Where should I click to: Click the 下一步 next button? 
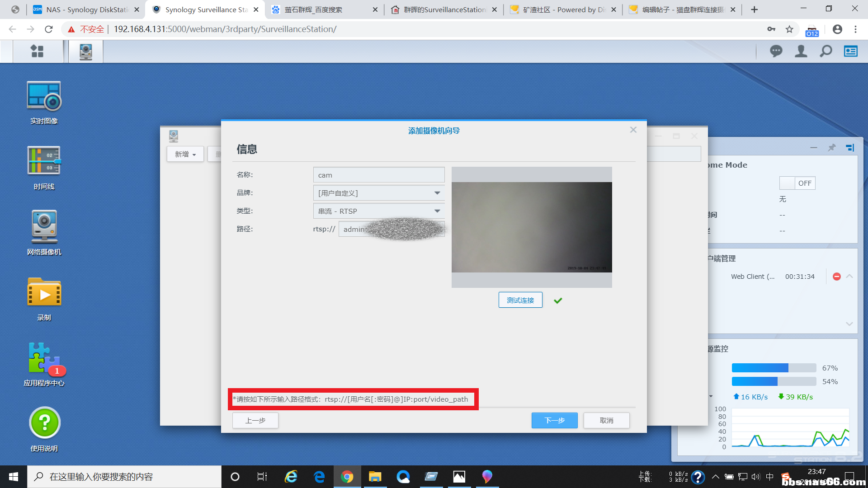point(554,420)
